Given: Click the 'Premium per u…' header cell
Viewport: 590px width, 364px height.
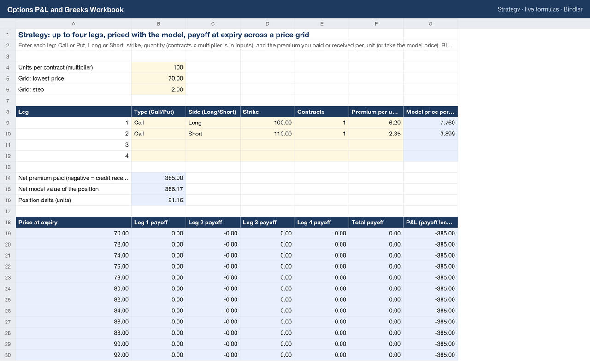Looking at the screenshot, I should tap(376, 112).
